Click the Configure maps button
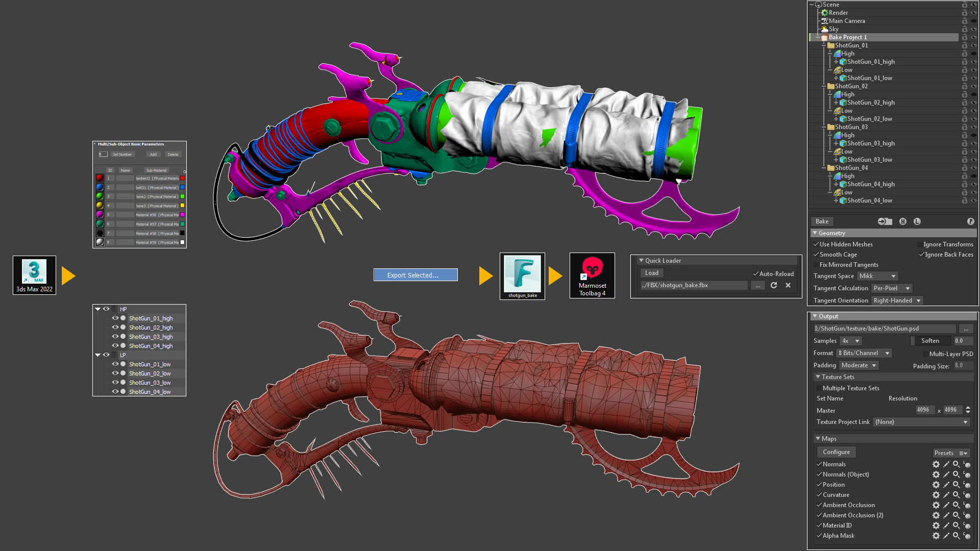Image resolution: width=980 pixels, height=551 pixels. (x=836, y=452)
